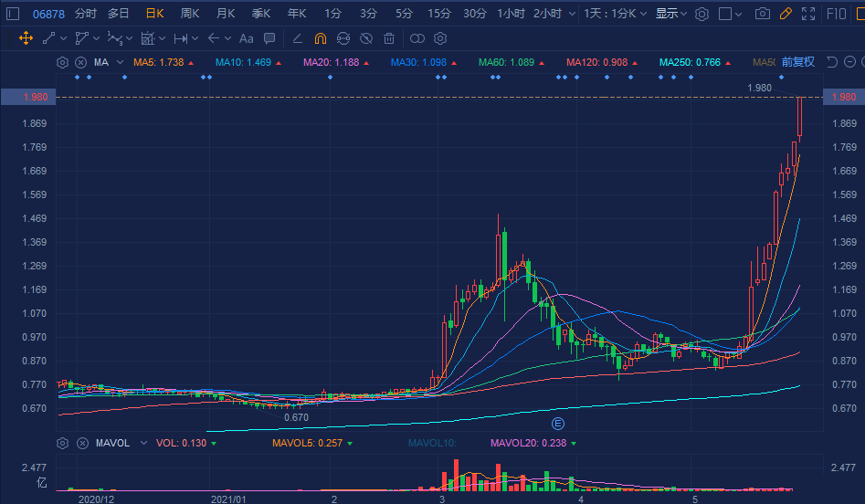Open chart settings gear in top bar
865x504 pixels.
point(701,14)
